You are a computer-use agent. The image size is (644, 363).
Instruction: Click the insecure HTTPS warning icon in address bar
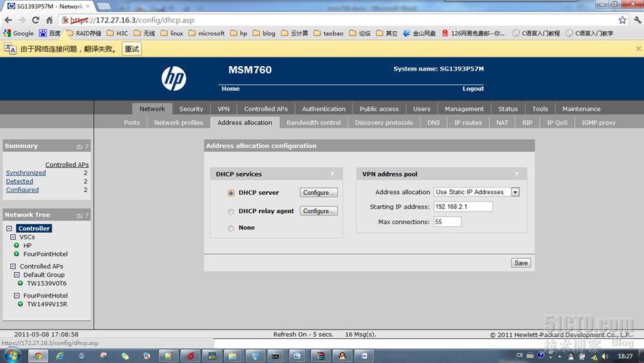[65, 20]
